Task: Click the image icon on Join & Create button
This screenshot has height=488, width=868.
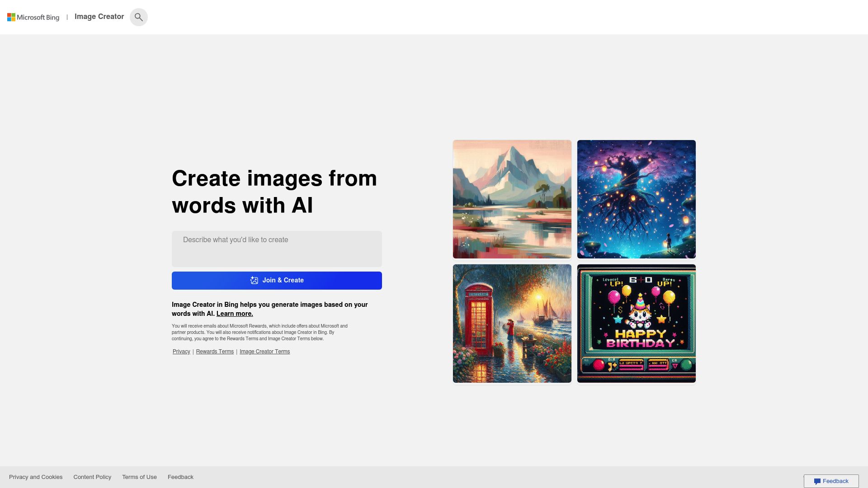Action: tap(255, 280)
